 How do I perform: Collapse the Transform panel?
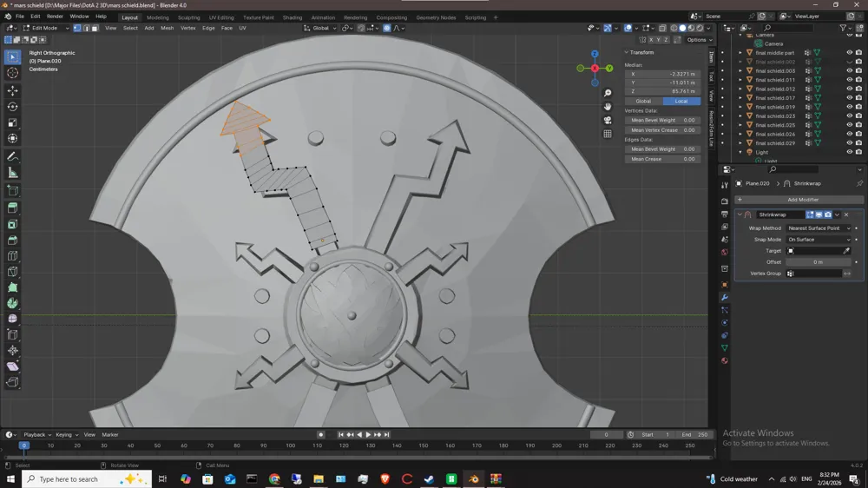[627, 52]
